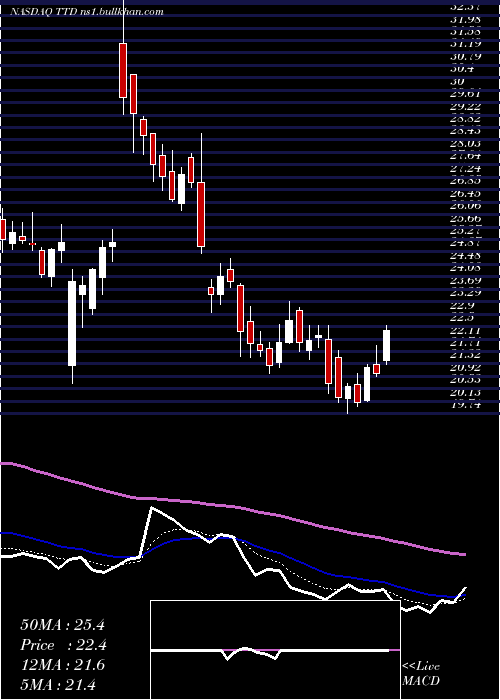Select the 50MA : 25.4 legend entry
Image resolution: width=500 pixels, height=700 pixels.
click(62, 625)
